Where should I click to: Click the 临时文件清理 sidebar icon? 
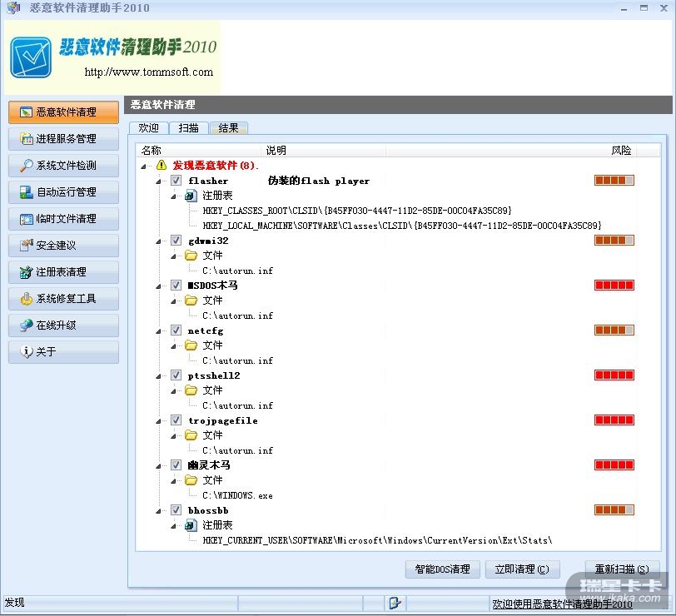pos(26,219)
